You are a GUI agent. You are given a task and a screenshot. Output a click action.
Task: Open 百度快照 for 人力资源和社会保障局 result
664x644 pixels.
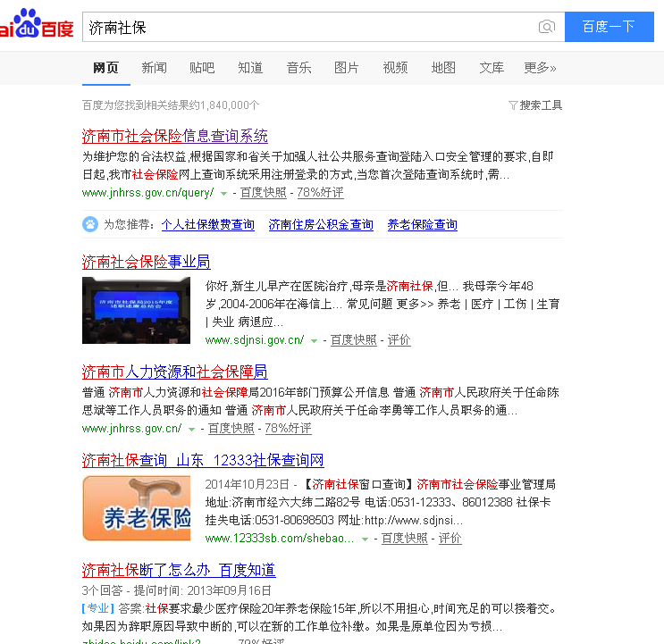231,428
